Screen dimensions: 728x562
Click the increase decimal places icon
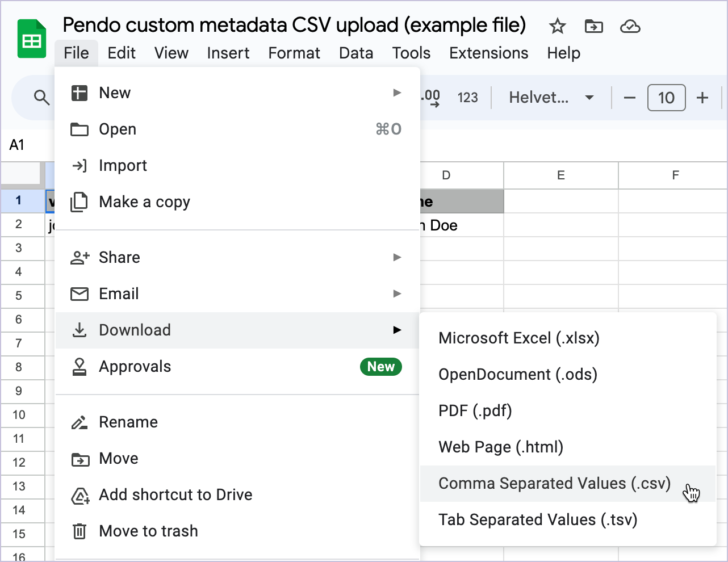coord(431,98)
